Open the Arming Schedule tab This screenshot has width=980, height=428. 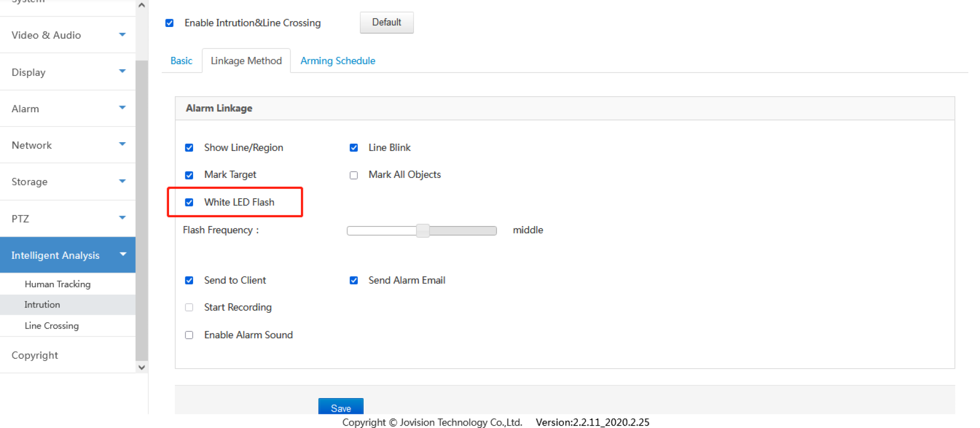[x=338, y=61]
